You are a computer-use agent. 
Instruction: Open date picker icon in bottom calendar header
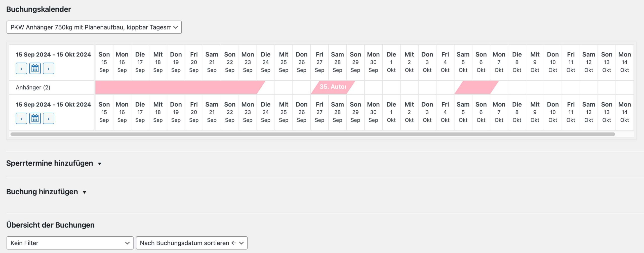coord(35,118)
